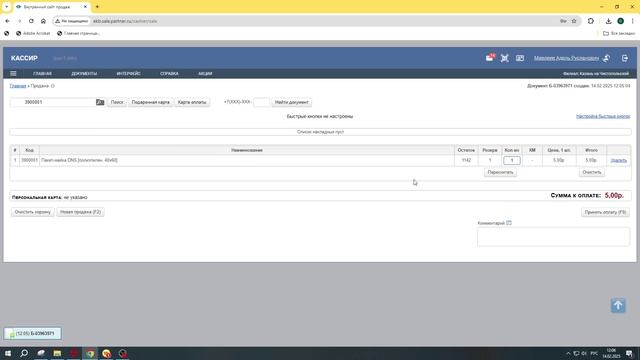Image resolution: width=640 pixels, height=360 pixels.
Task: Open the АКЦИИ menu item
Action: (x=205, y=73)
